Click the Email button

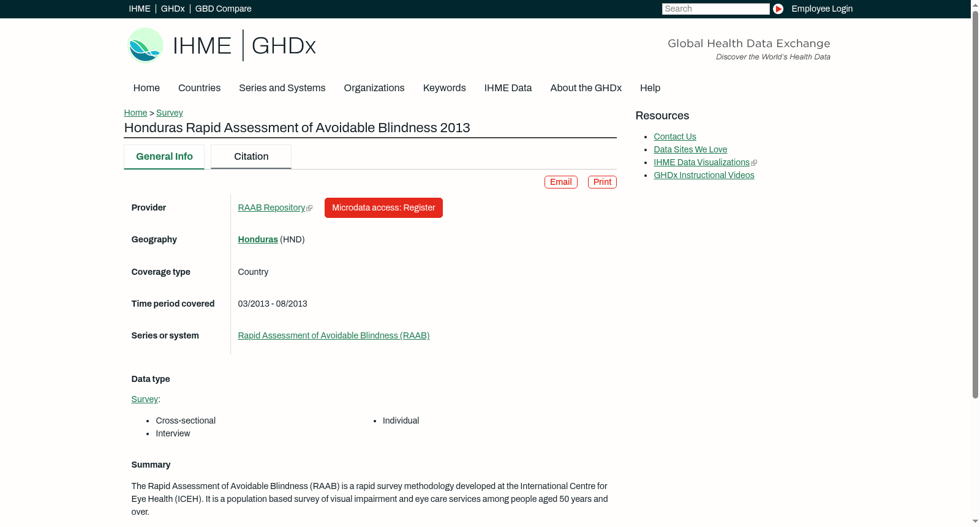tap(560, 182)
